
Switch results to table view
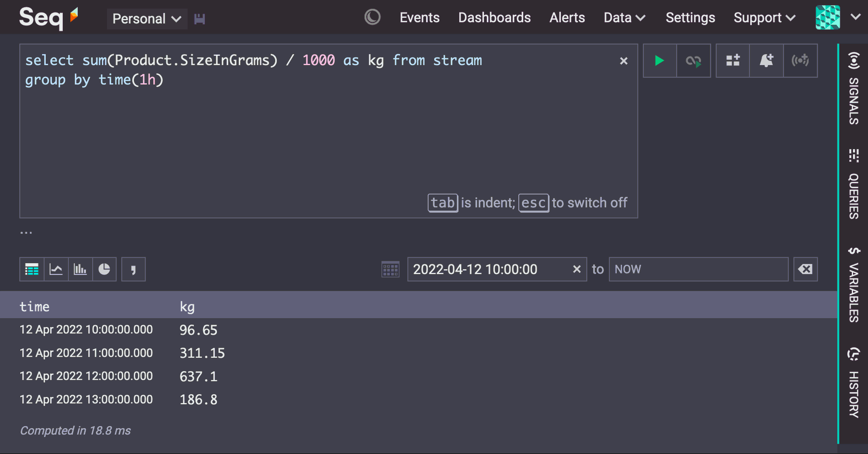point(32,269)
